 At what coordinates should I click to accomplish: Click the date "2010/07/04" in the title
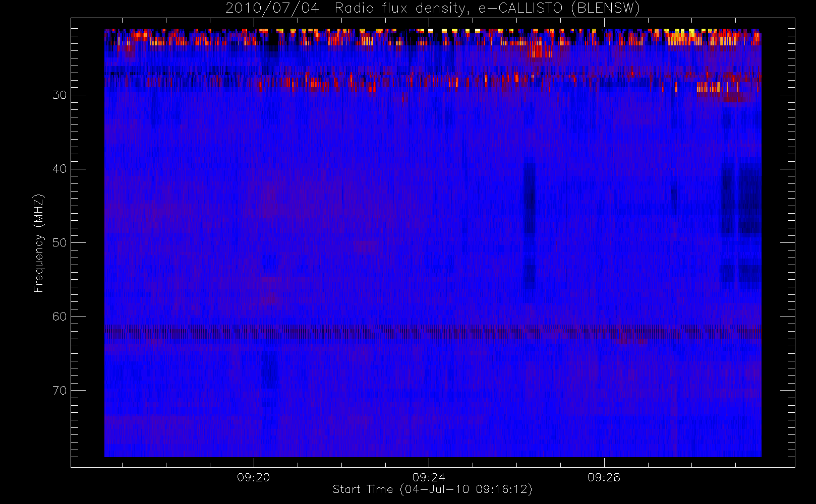pyautogui.click(x=272, y=8)
